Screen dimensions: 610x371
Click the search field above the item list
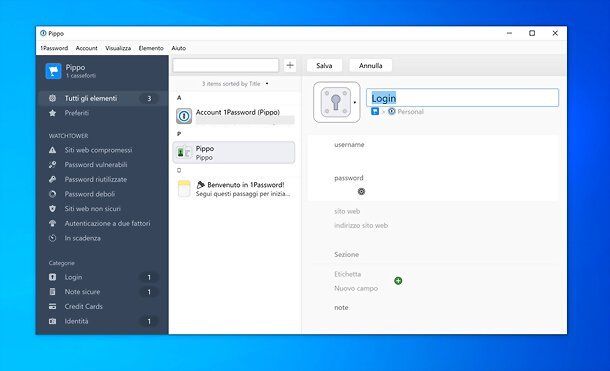click(x=226, y=65)
